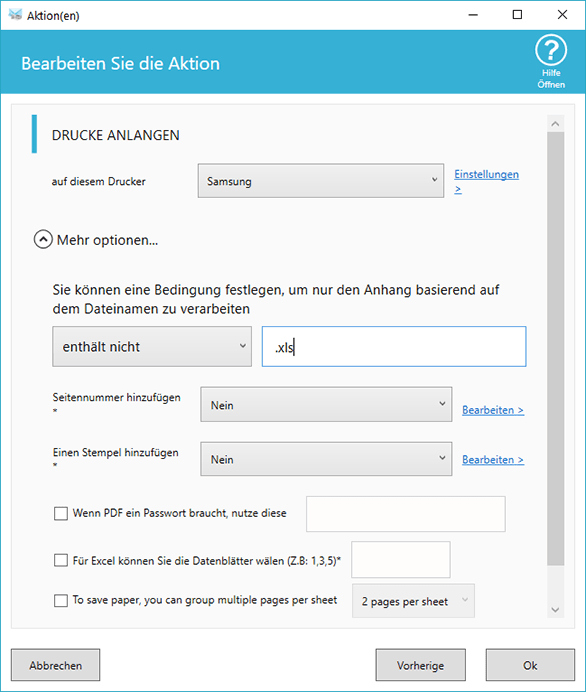Collapse the Mehr optionen circle arrow
This screenshot has height=692, width=586.
[43, 240]
